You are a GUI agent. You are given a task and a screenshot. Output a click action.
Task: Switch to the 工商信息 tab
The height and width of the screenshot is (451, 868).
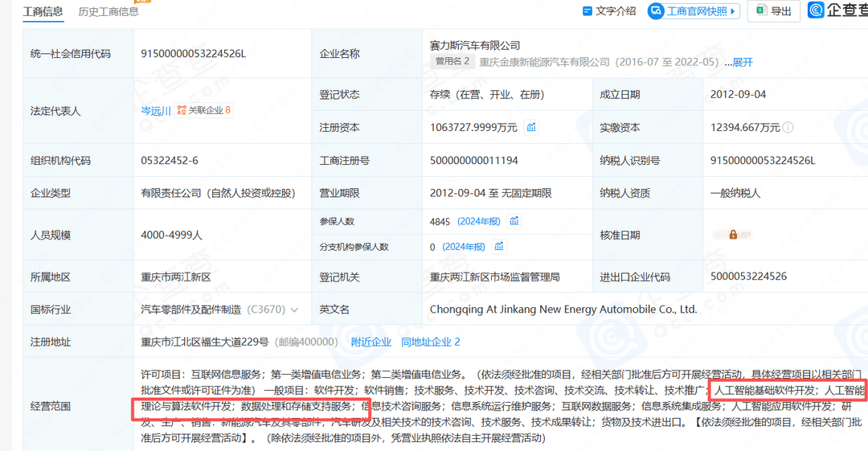tap(43, 11)
